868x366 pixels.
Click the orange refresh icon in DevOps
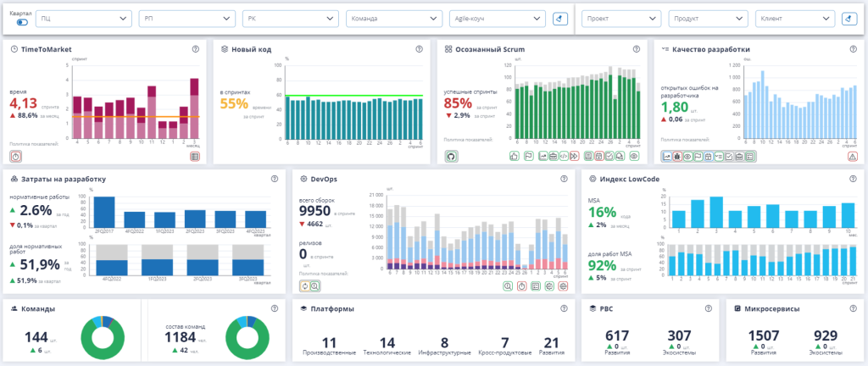pyautogui.click(x=304, y=286)
